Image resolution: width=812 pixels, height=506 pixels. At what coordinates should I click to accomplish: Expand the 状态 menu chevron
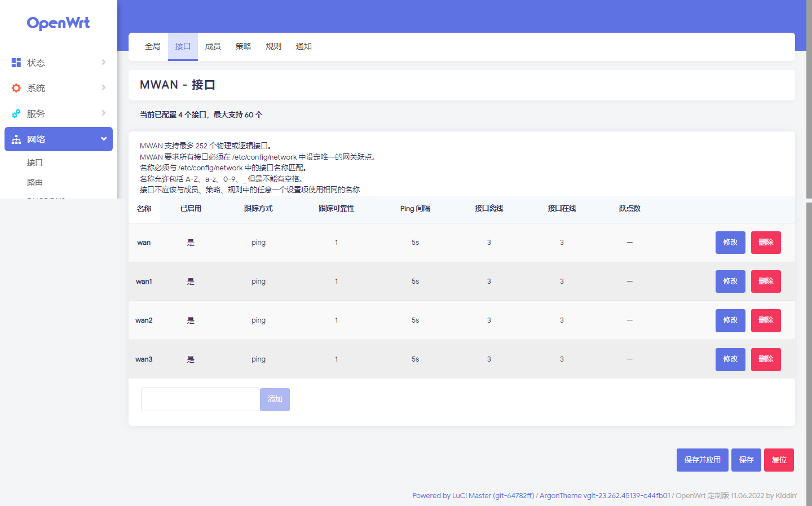[104, 62]
